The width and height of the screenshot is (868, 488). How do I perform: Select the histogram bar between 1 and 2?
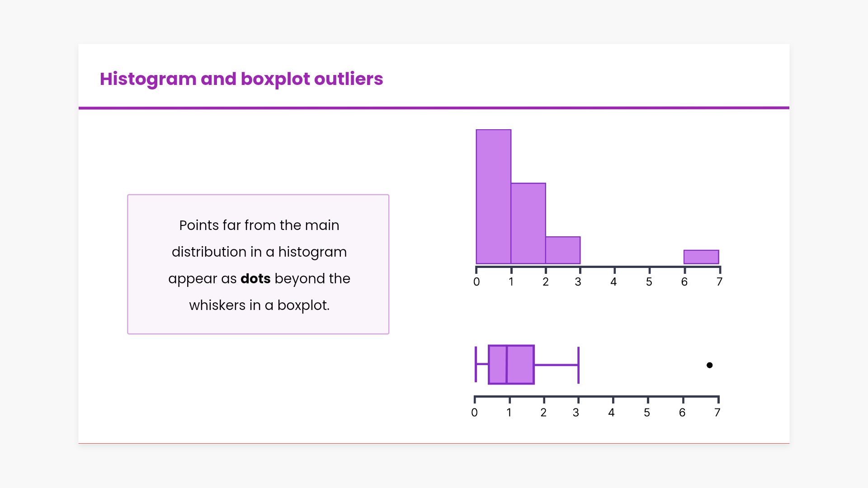[528, 223]
